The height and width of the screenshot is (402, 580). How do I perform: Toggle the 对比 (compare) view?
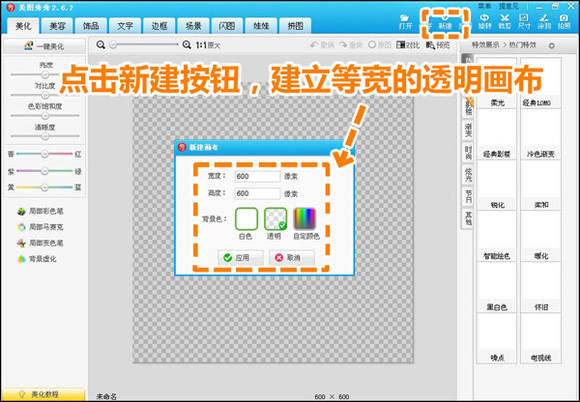(x=408, y=45)
